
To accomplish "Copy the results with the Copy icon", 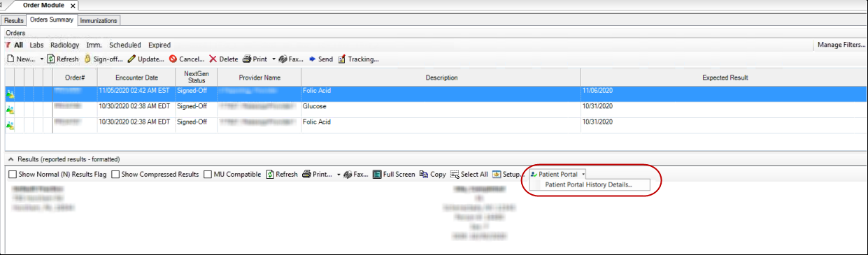I will tap(424, 174).
